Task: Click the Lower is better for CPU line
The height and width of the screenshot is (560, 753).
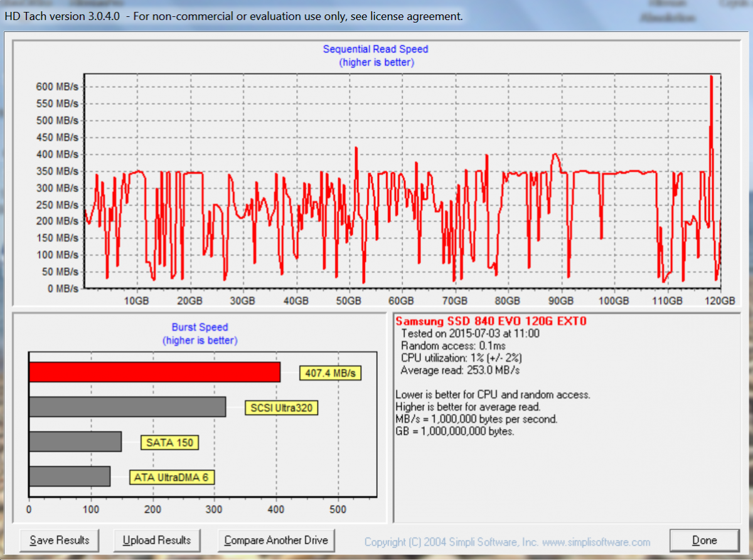Action: (x=493, y=395)
